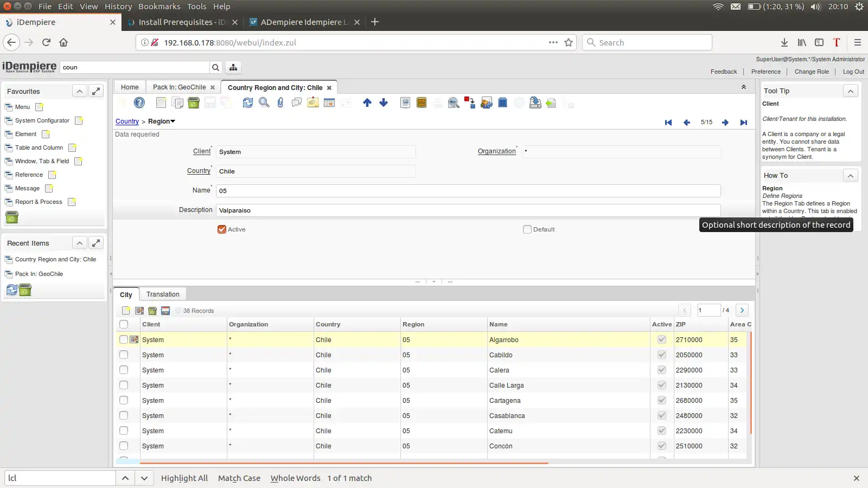868x488 pixels.
Task: Click the search magnifier beside 'coun' field
Action: pos(216,67)
